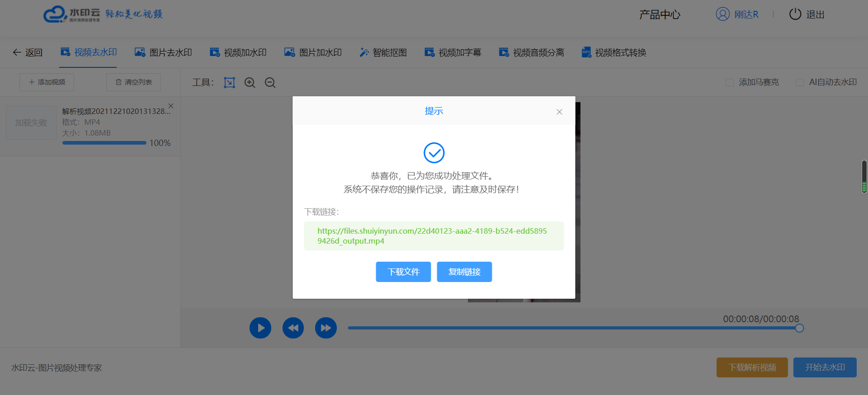This screenshot has width=868, height=395.
Task: Close the 提示 dialog
Action: [559, 112]
